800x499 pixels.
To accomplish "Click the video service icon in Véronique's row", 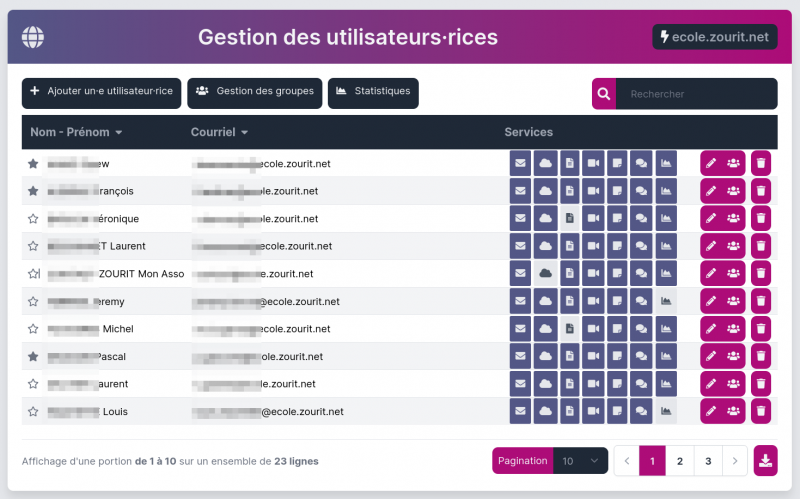I will [593, 218].
